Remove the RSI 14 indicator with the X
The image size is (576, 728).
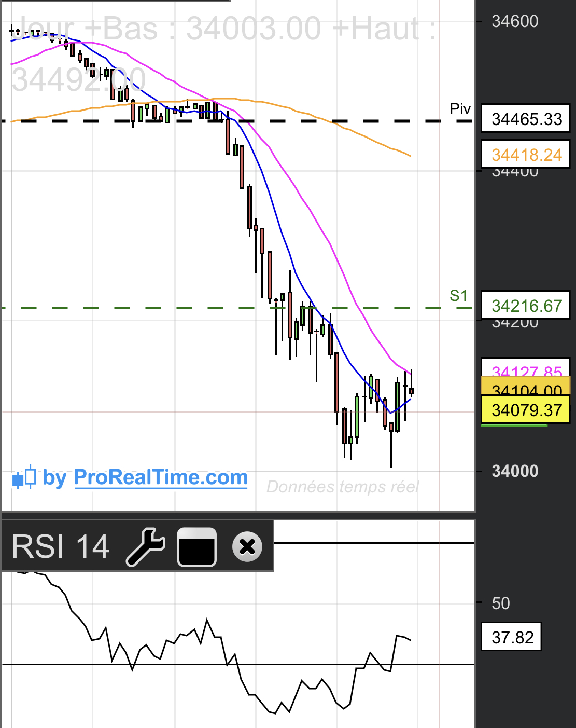pos(247,547)
